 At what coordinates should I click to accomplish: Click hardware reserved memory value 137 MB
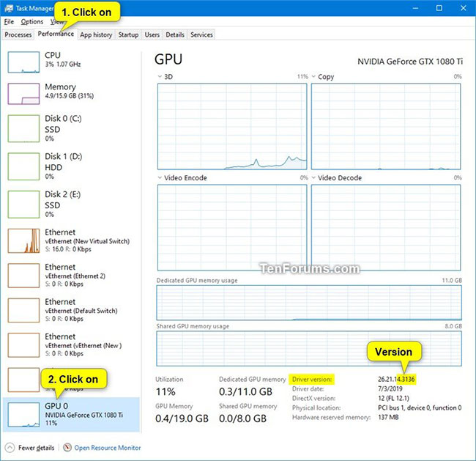[388, 417]
